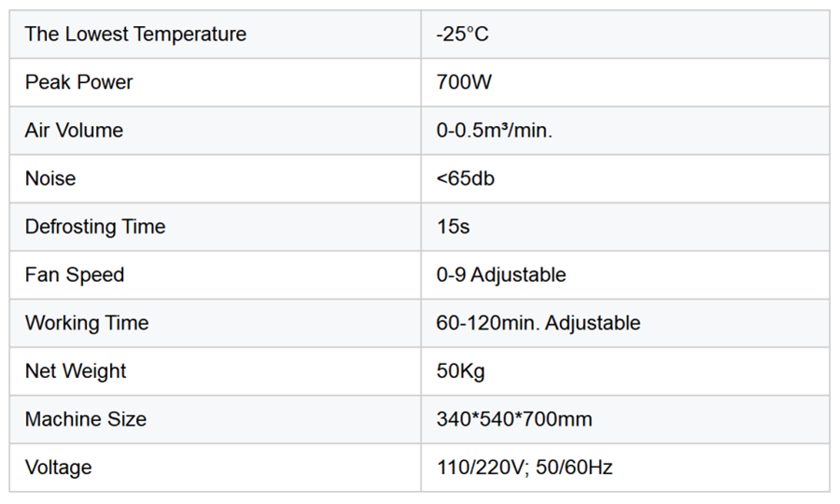This screenshot has width=840, height=504.
Task: Click the 'Air Volume' label cell
Action: 74,131
